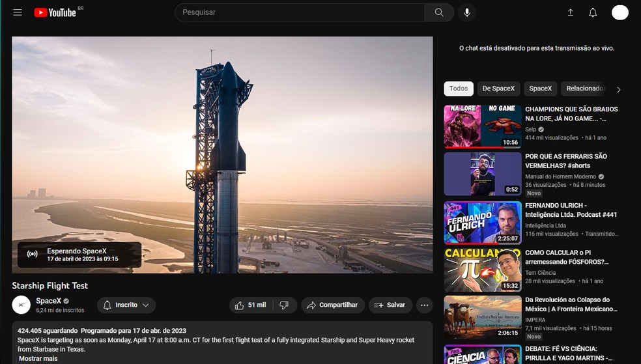Open title 'CHAMPIONS QUE SÃO BRABOS NA LORE'
Viewport: 641px width, 364px height.
click(571, 113)
